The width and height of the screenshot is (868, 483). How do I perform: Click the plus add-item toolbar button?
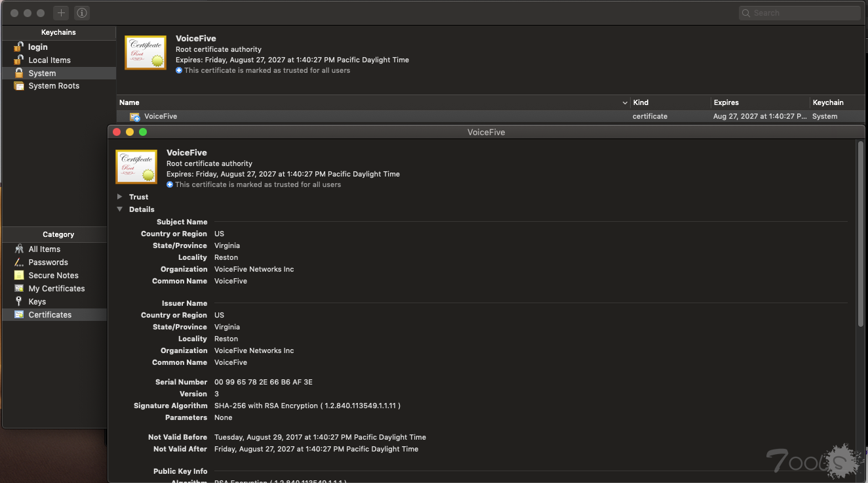pos(61,13)
